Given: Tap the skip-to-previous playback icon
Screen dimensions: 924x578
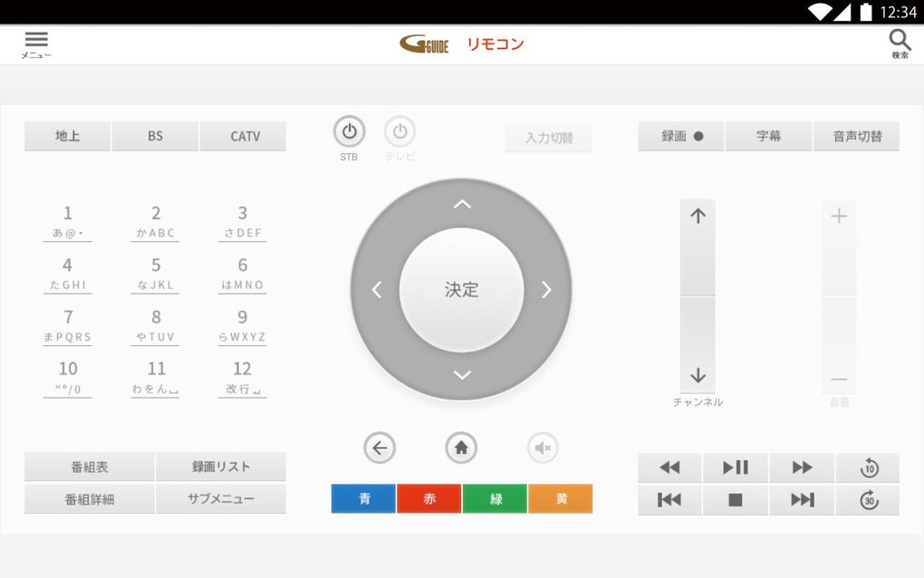Looking at the screenshot, I should click(x=669, y=498).
